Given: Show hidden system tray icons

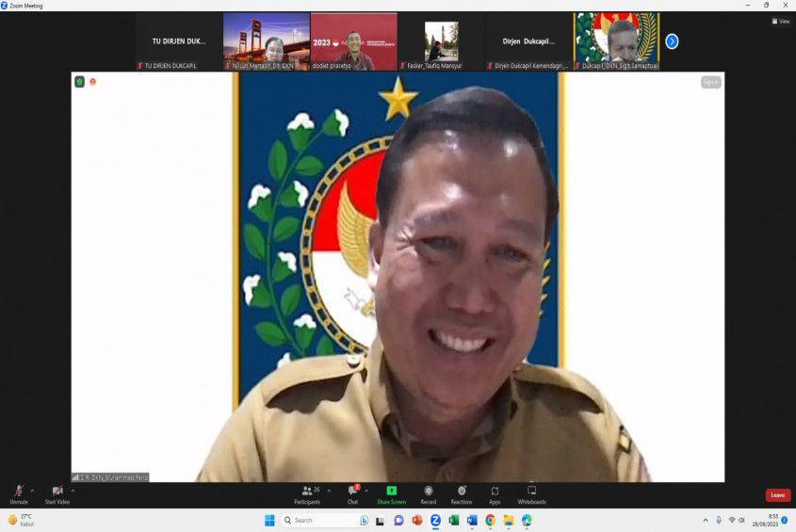Looking at the screenshot, I should click(706, 521).
